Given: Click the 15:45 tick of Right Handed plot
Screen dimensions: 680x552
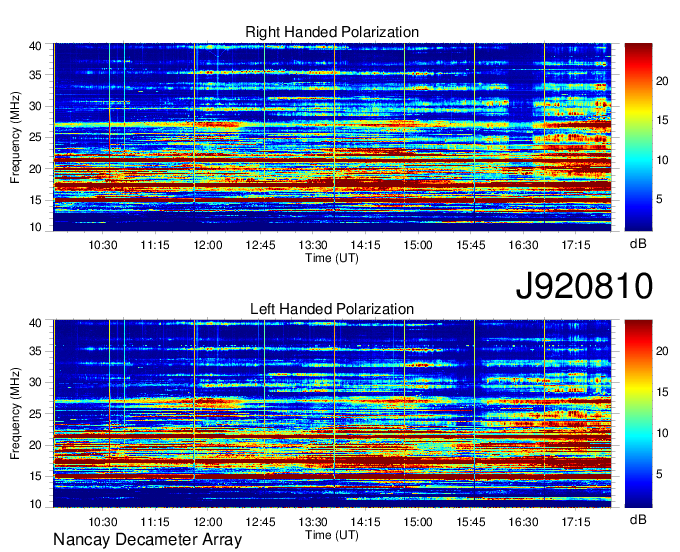Looking at the screenshot, I should pyautogui.click(x=471, y=245).
